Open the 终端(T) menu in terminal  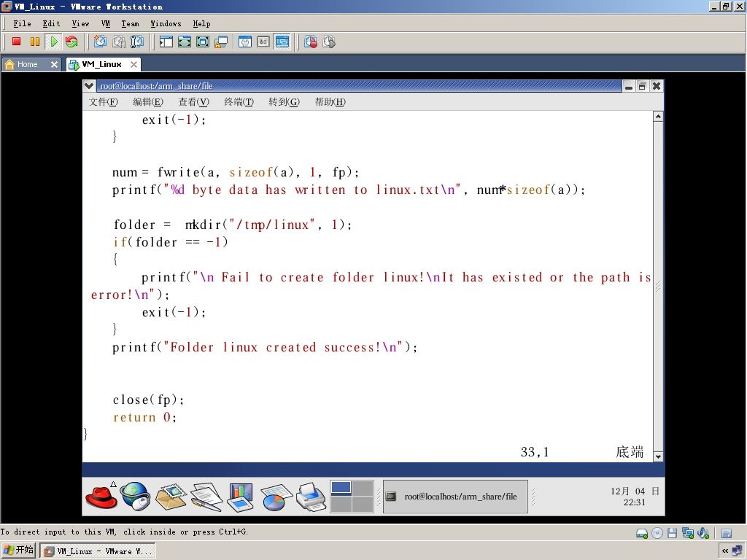click(x=239, y=101)
